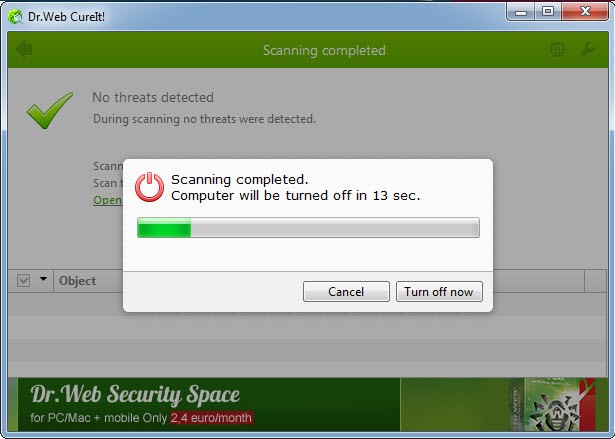The height and width of the screenshot is (439, 615).
Task: Click the green checkmark status icon
Action: 50,110
